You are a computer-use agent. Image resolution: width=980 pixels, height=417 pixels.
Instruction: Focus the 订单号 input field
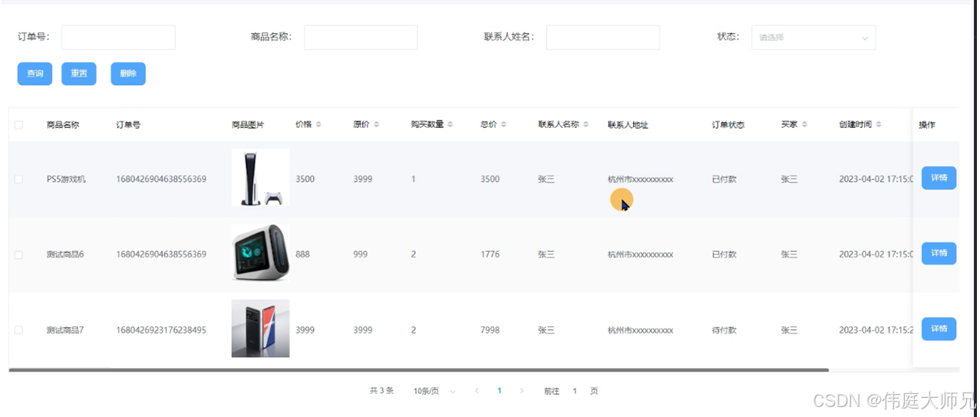click(x=118, y=37)
